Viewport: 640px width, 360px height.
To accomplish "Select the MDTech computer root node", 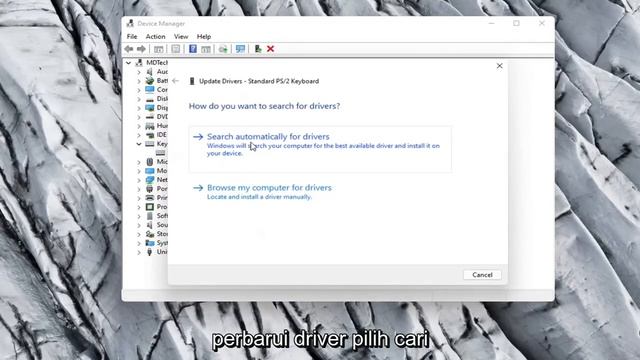I will click(x=157, y=62).
